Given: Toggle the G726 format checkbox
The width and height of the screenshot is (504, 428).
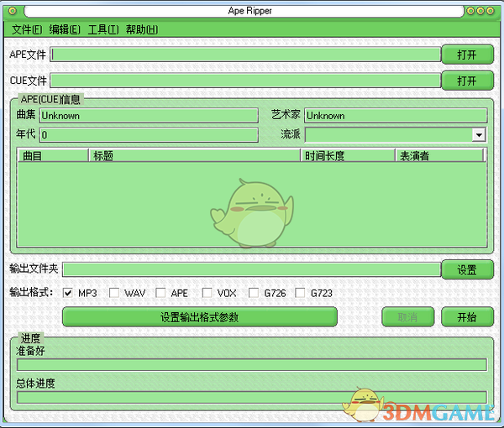Looking at the screenshot, I should click(x=253, y=293).
